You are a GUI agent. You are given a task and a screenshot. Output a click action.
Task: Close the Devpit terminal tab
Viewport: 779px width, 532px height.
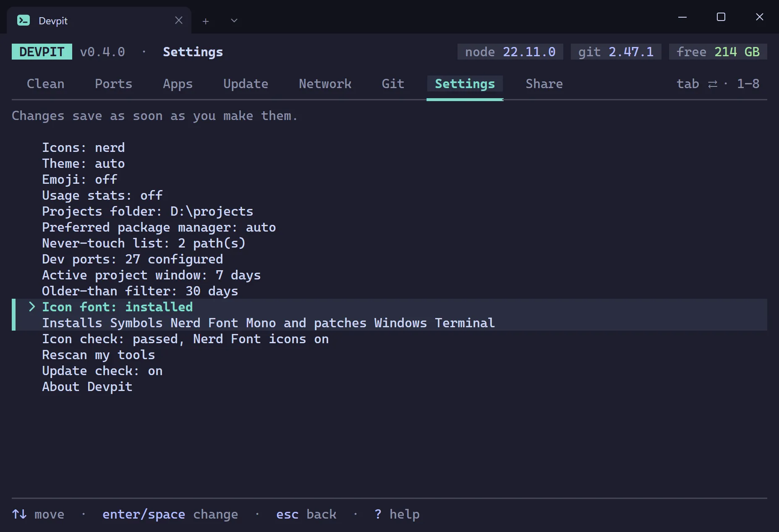[x=179, y=20]
